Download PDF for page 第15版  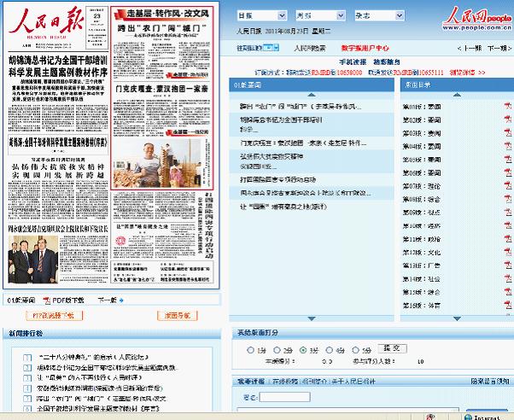click(508, 291)
